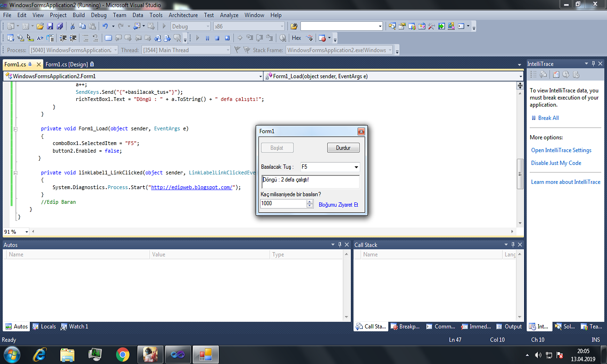
Task: Click the Step Out icon
Action: click(269, 38)
